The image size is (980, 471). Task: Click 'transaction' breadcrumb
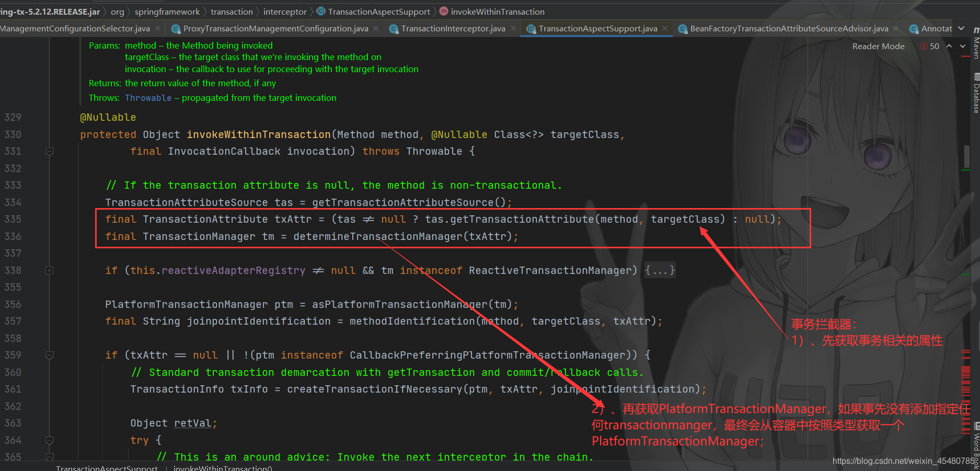tap(232, 12)
